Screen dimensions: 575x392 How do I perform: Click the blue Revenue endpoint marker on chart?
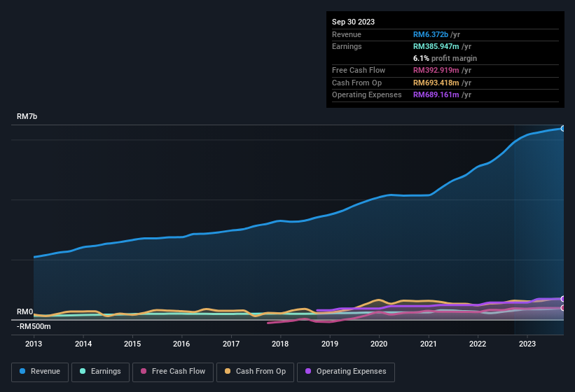pyautogui.click(x=563, y=128)
